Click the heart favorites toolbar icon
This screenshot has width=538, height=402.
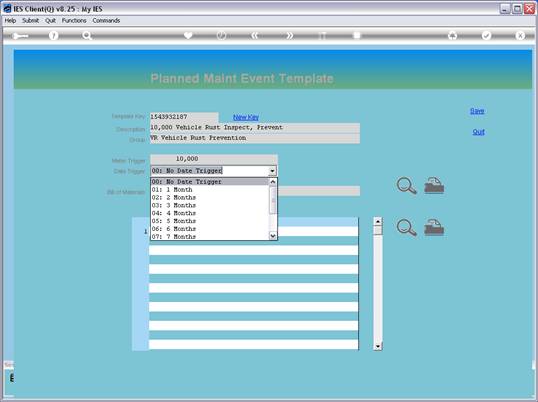pyautogui.click(x=188, y=35)
